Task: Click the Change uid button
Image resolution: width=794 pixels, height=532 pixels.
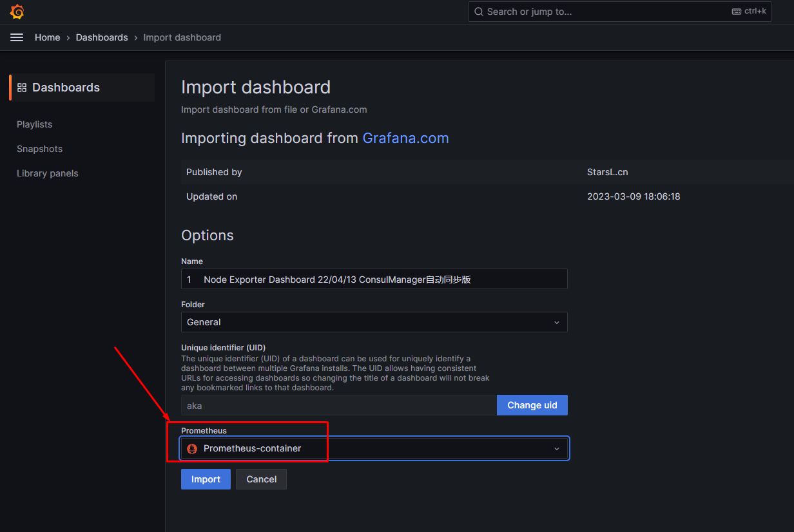Action: click(x=532, y=405)
